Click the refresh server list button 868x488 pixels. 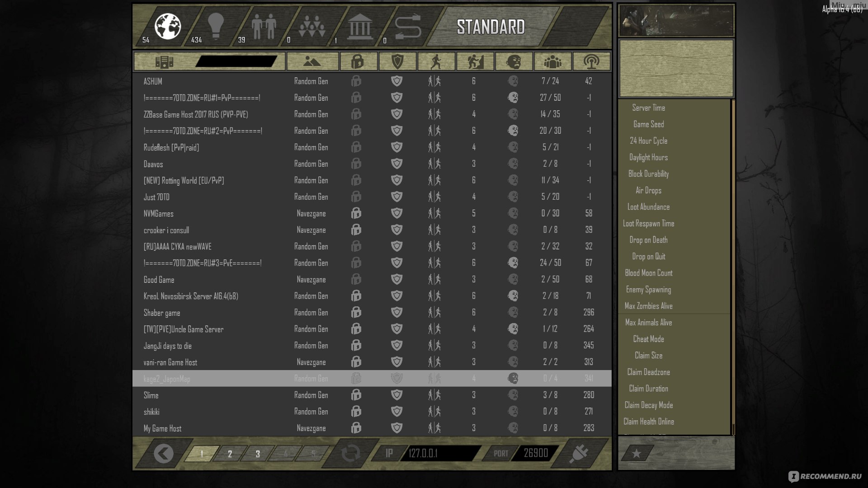click(x=350, y=453)
